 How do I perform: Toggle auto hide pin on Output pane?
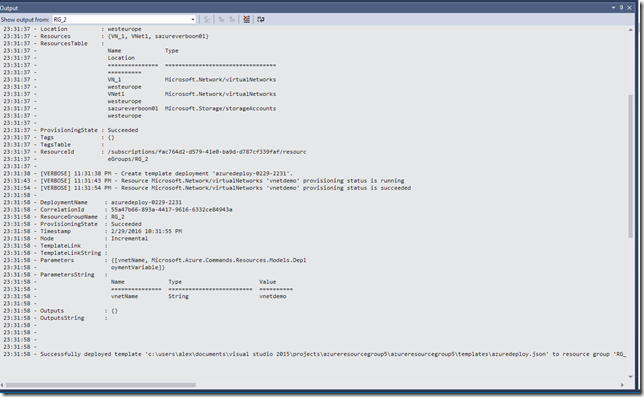coord(621,7)
